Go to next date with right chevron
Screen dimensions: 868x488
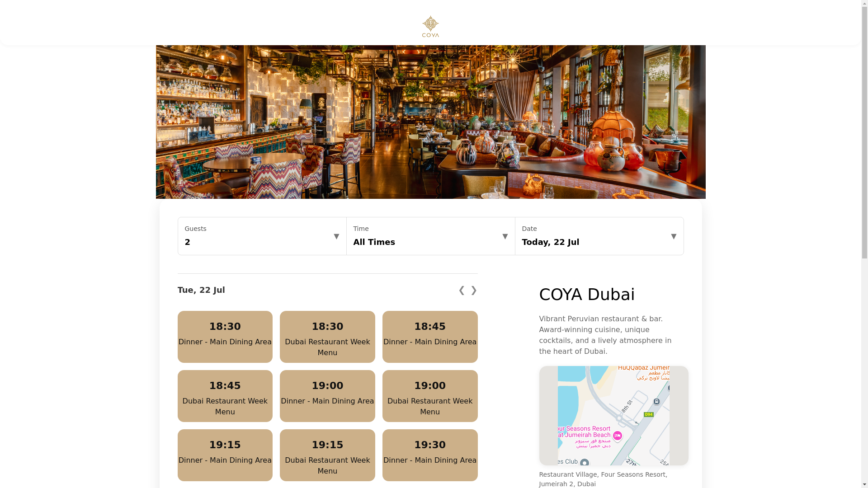(474, 290)
